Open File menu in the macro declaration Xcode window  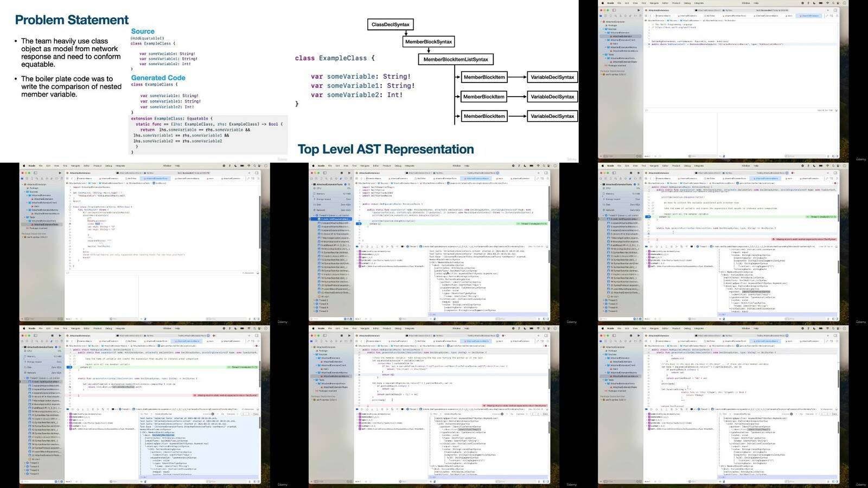pyautogui.click(x=619, y=3)
